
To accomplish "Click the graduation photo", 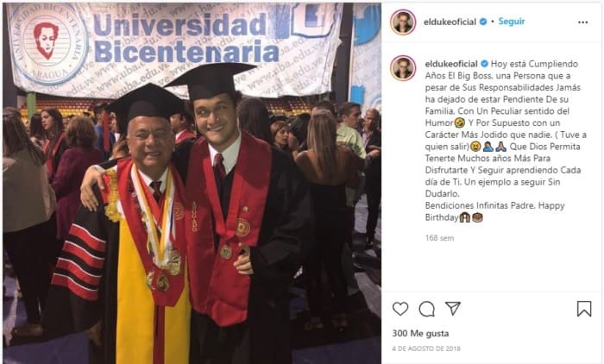I will (x=192, y=184).
